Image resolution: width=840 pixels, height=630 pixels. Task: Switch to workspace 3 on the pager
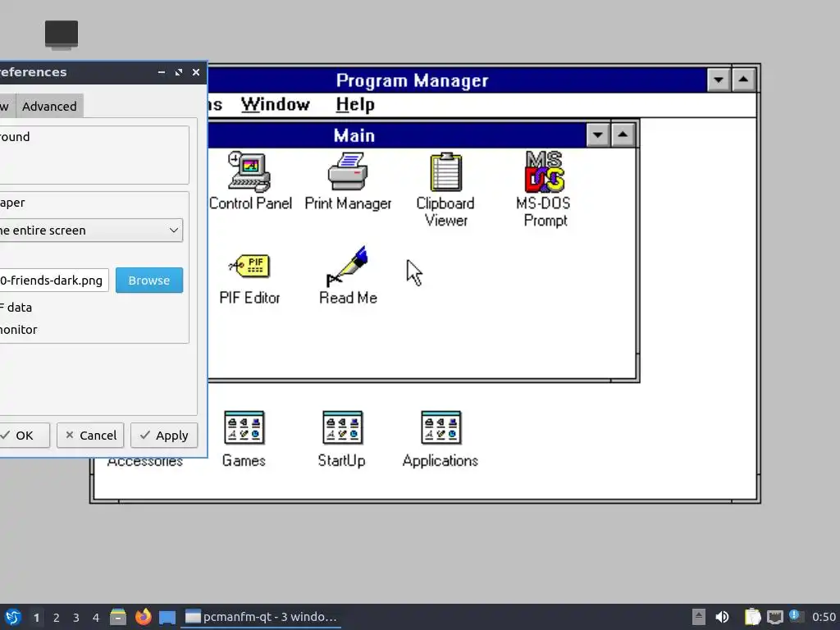pyautogui.click(x=76, y=618)
